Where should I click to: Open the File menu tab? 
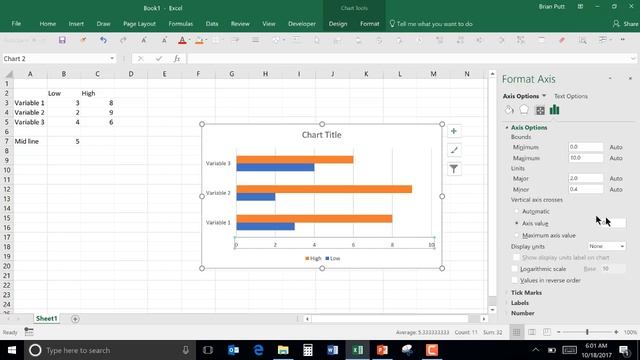click(x=16, y=24)
